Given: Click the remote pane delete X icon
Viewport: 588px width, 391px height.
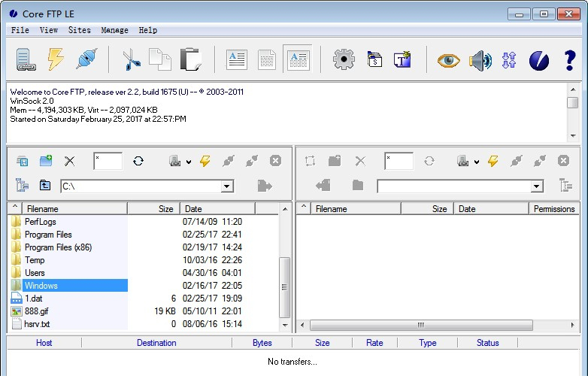Looking at the screenshot, I should [360, 161].
